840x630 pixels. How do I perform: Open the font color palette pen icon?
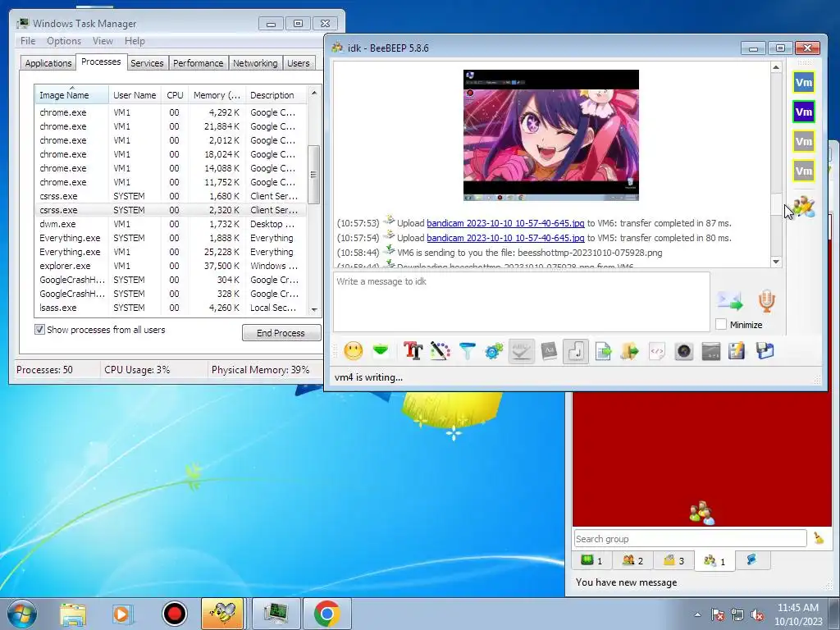click(x=440, y=351)
